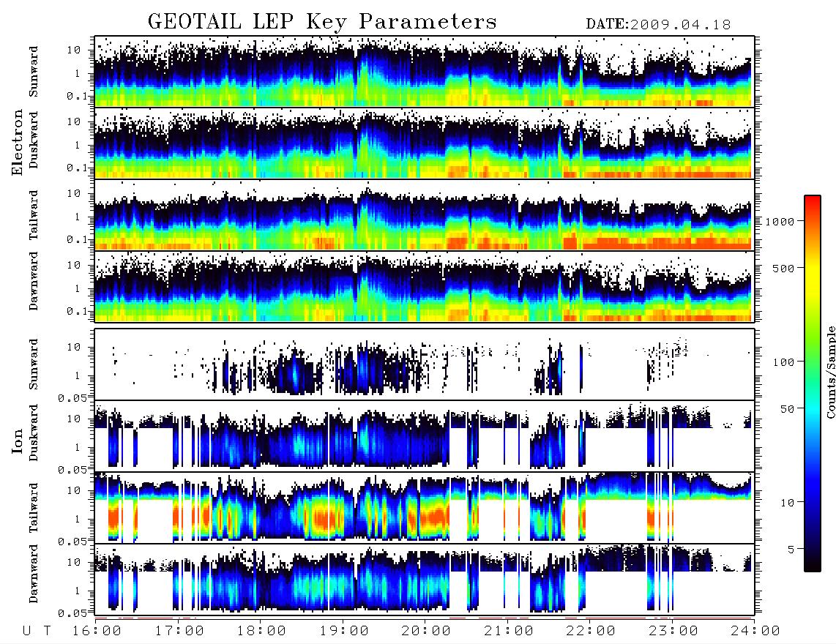Screen dimensions: 836x644
Task: Select the Electron group axis label
Action: click(17, 142)
